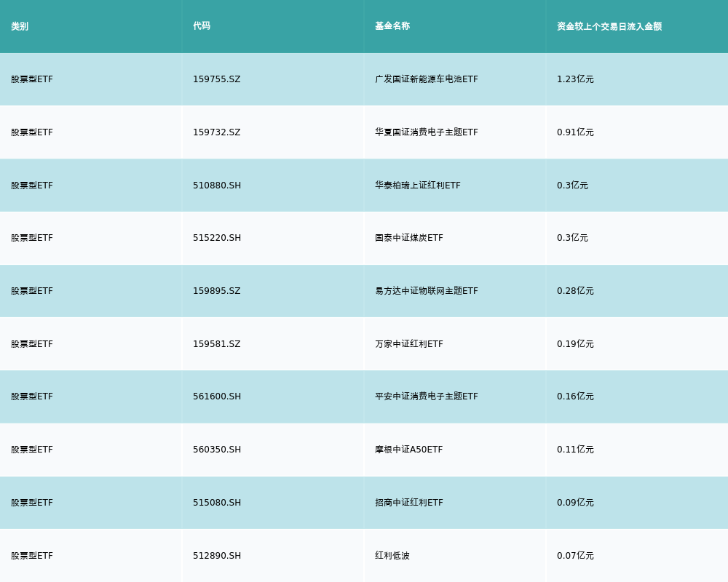Click 股票型ETF in the 510880.SH row
Image resolution: width=728 pixels, height=582 pixels.
(x=32, y=186)
